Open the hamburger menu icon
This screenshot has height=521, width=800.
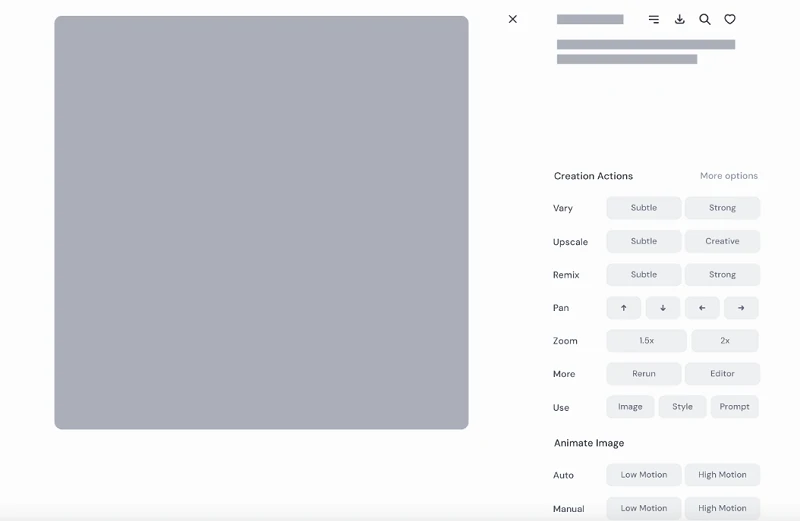tap(654, 19)
